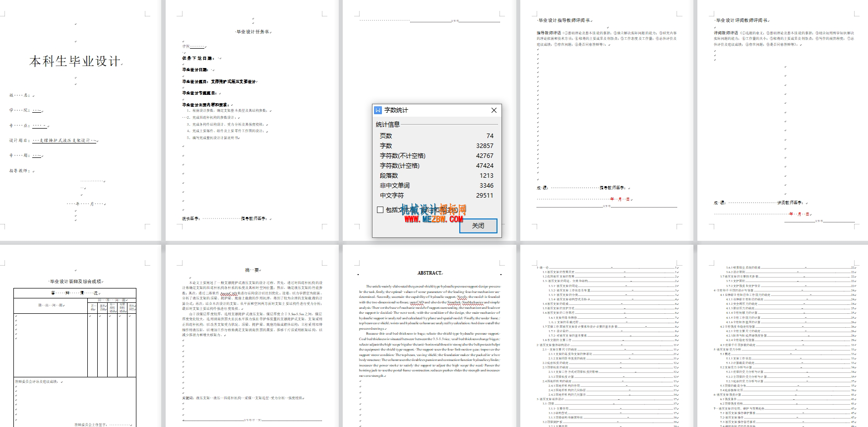Click the 关闭 button
868x427 pixels.
tap(478, 226)
